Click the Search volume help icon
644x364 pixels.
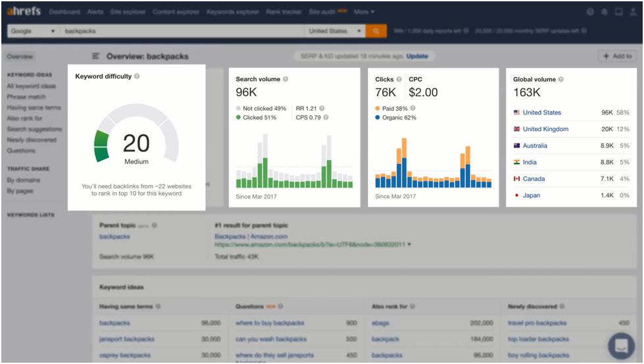click(285, 79)
